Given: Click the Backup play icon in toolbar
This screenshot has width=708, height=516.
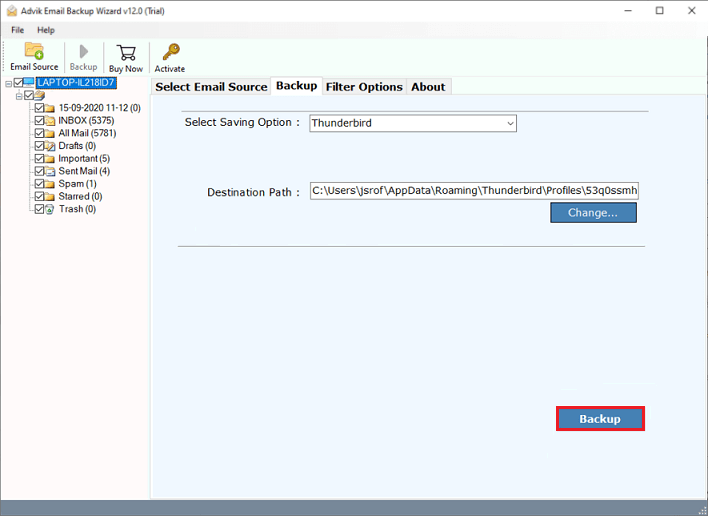Looking at the screenshot, I should coord(84,51).
